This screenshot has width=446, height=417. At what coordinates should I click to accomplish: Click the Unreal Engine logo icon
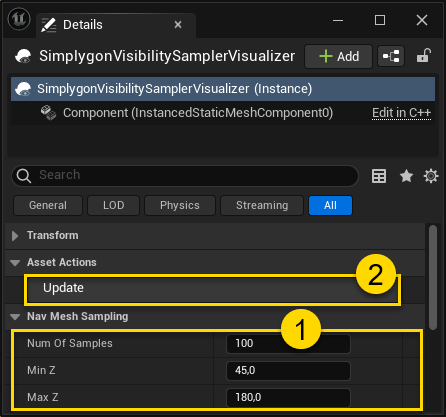(19, 19)
